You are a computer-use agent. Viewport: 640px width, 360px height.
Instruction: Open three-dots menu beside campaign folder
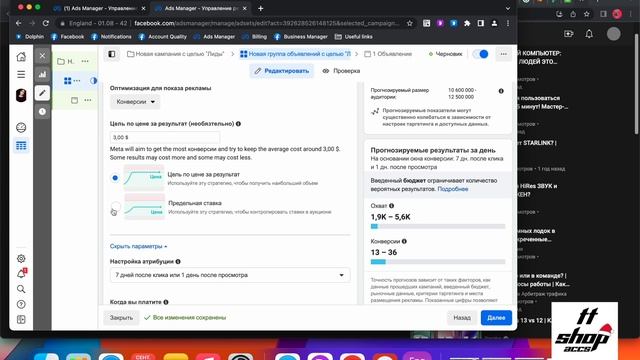(x=85, y=61)
